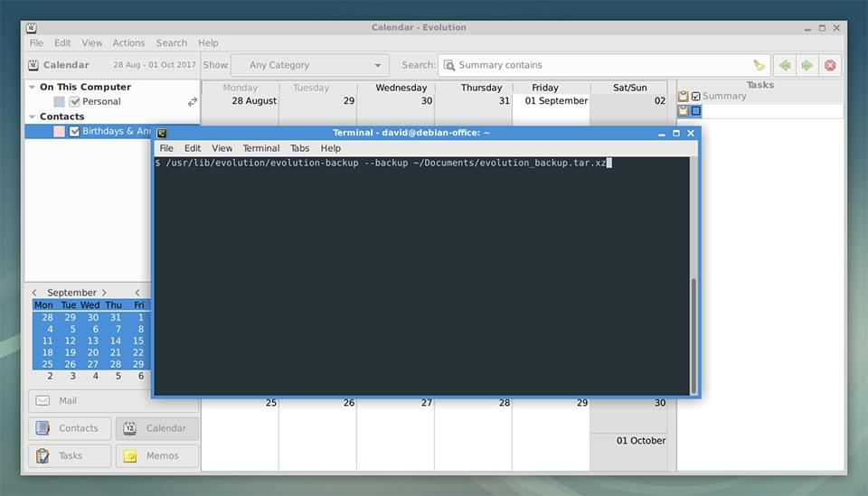868x496 pixels.
Task: Click Birthdays & Anniversaries pink color swatch
Action: (60, 131)
